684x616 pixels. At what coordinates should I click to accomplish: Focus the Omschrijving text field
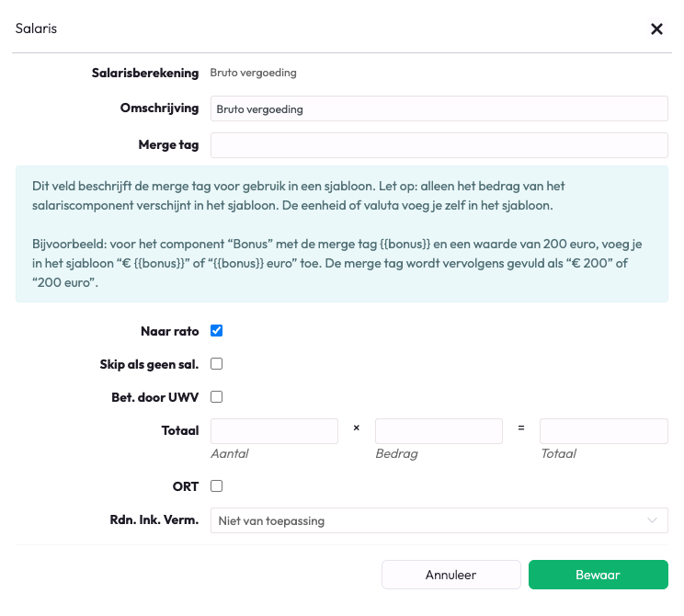[439, 108]
